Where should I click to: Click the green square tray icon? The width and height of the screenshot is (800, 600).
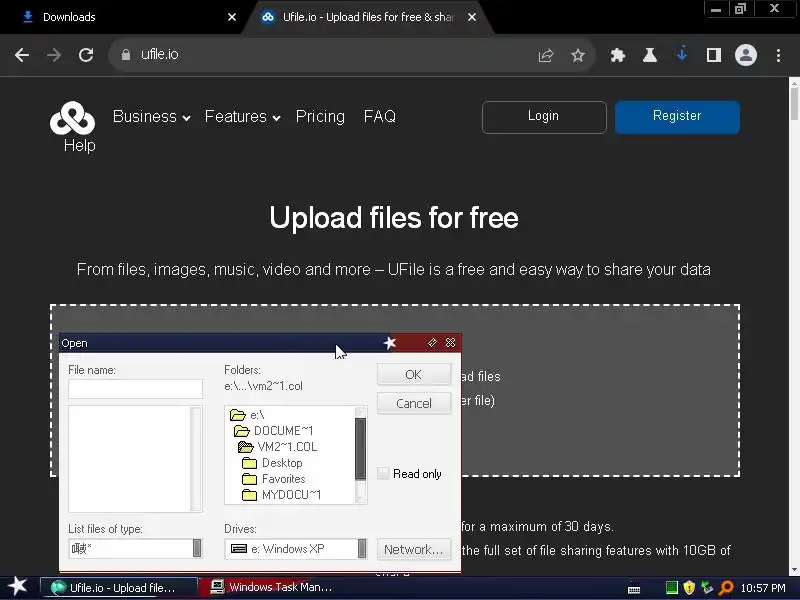(671, 588)
